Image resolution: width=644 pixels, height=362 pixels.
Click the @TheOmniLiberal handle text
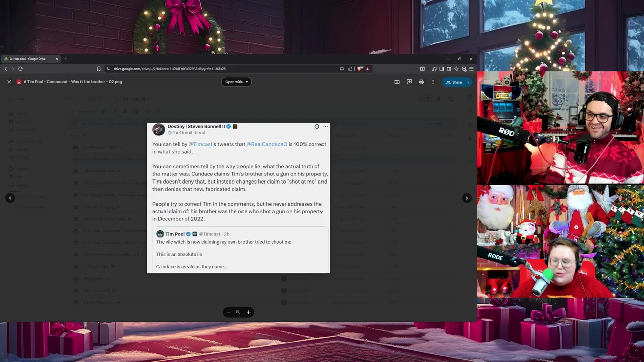[186, 133]
